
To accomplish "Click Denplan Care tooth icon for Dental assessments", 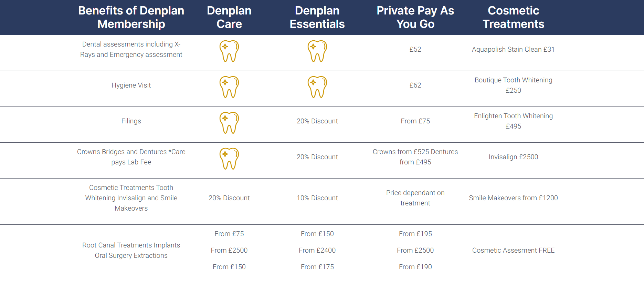I will (x=229, y=51).
